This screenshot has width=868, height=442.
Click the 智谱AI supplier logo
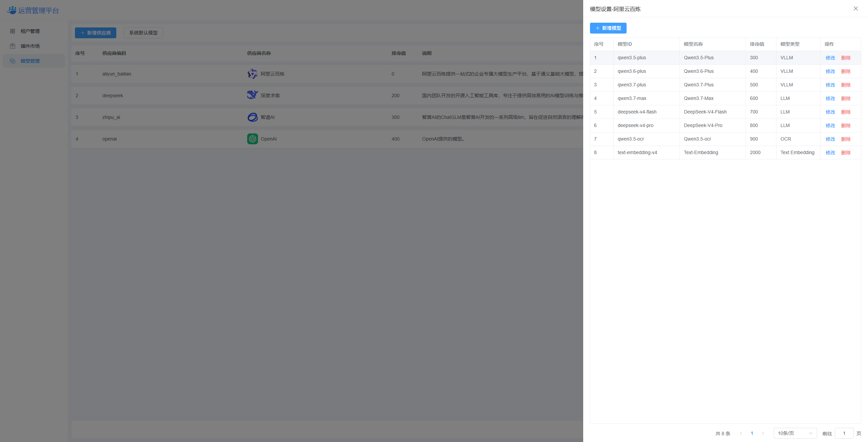point(252,117)
